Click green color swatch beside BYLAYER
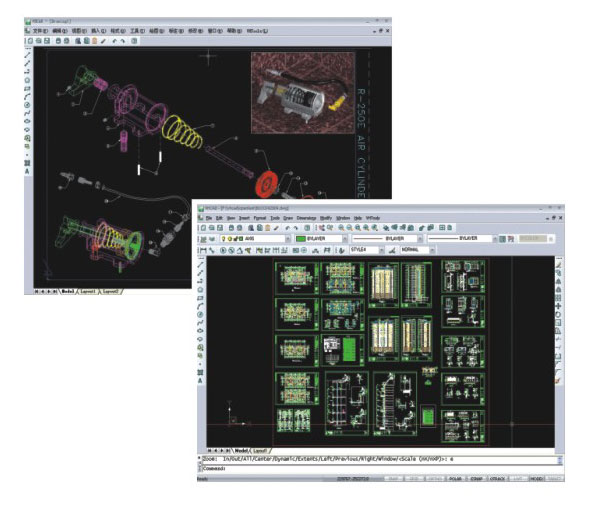 301,239
